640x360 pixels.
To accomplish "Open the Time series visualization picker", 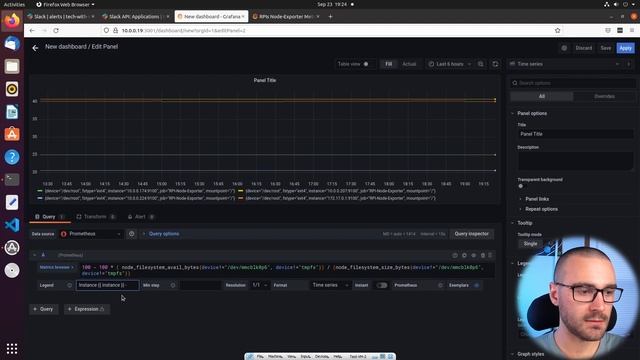I will point(565,64).
